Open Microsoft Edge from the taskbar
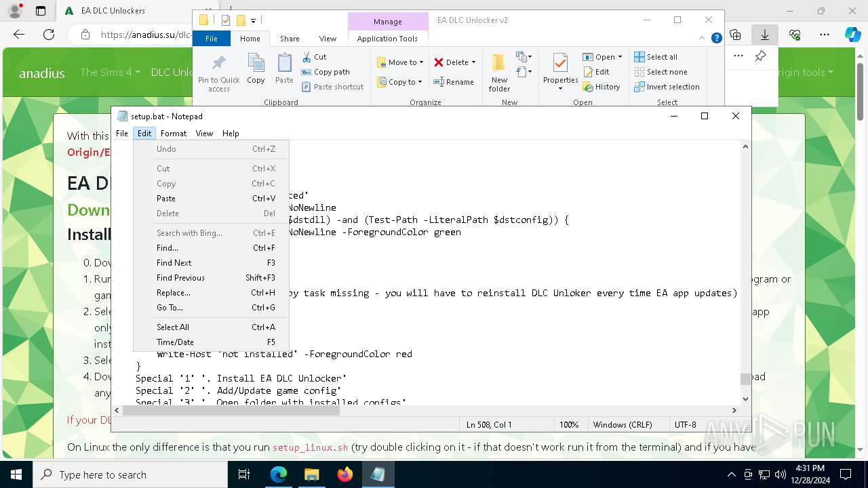 tap(279, 474)
